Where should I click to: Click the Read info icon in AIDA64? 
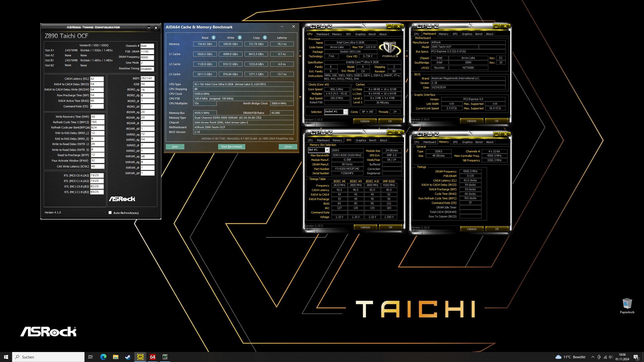[x=213, y=37]
